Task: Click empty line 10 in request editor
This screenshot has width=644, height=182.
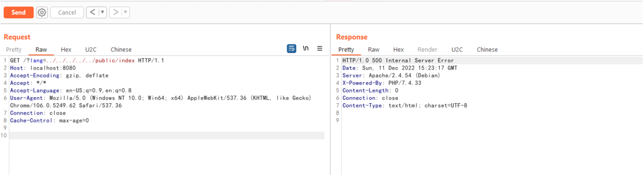Action: tap(166, 136)
